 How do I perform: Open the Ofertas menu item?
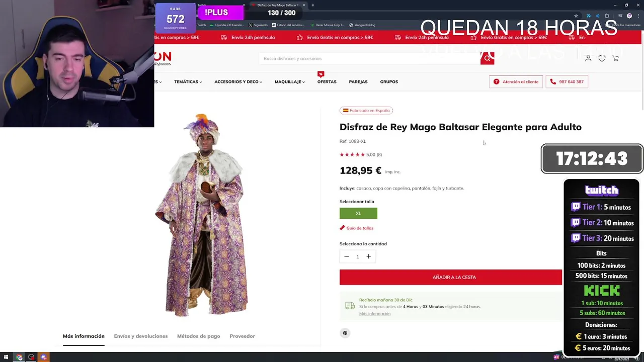[327, 81]
